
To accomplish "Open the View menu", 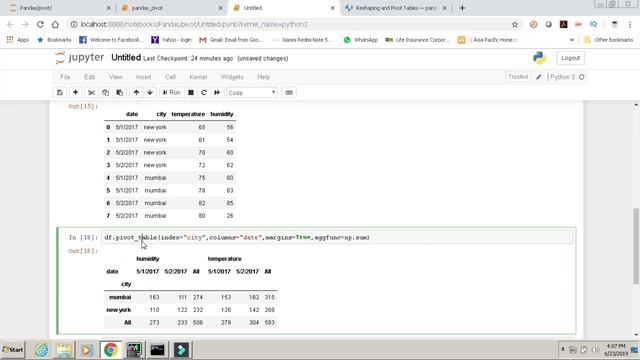I will click(116, 77).
